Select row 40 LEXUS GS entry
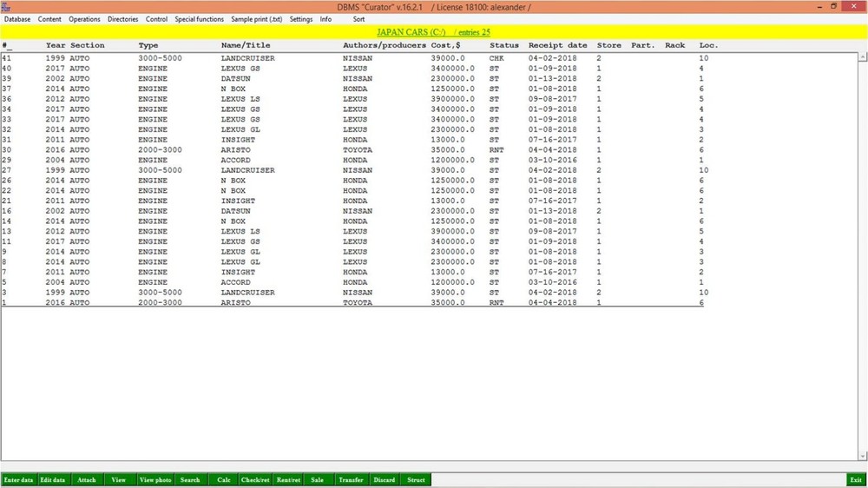The image size is (868, 488). [x=354, y=68]
